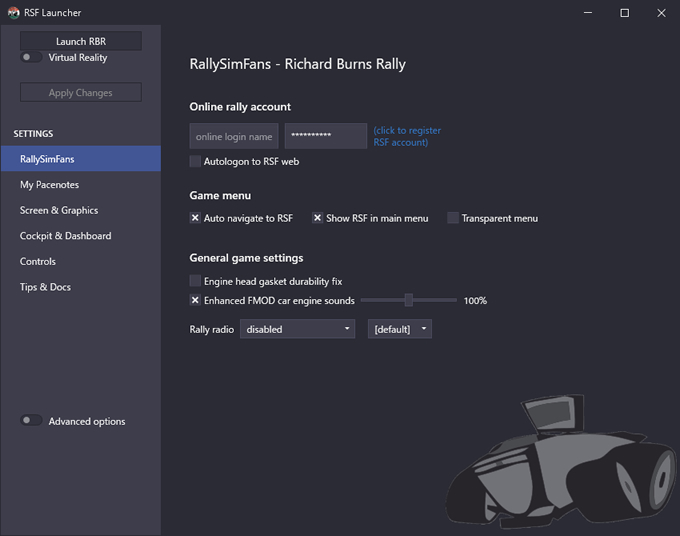Screen dimensions: 680x536
Task: Enable the Advanced options switch
Action: [31, 420]
